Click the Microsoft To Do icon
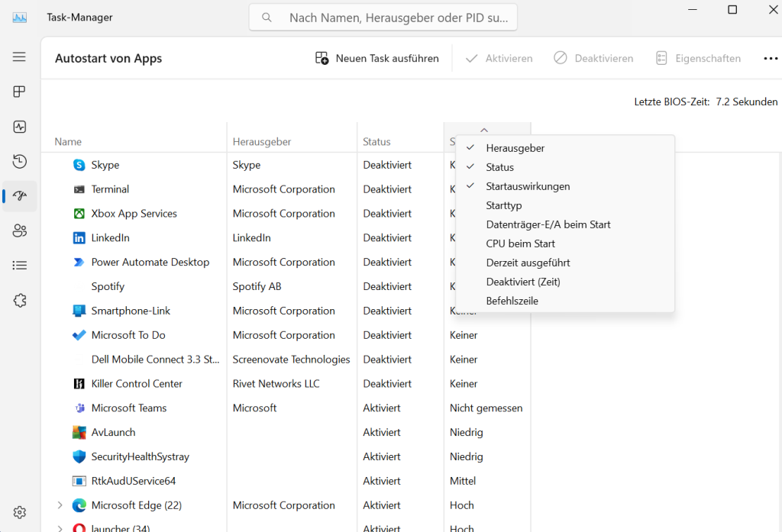This screenshot has height=532, width=782. coord(79,335)
